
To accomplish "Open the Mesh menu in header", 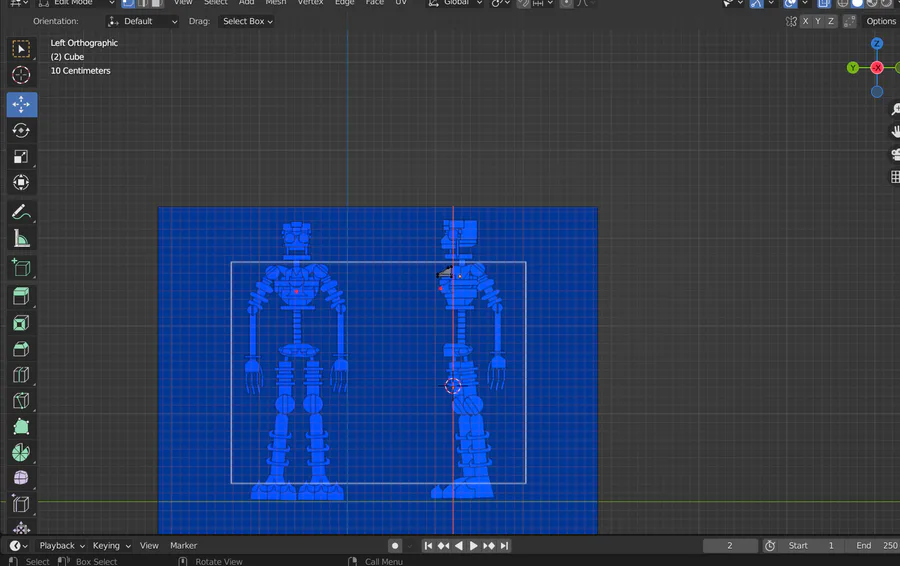I will [x=276, y=3].
